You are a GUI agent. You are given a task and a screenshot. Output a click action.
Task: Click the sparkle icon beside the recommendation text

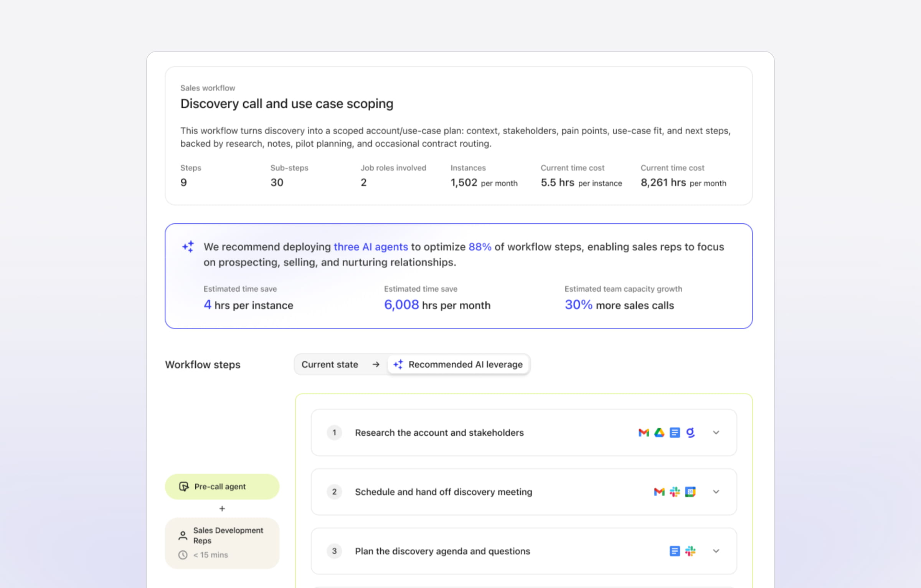click(x=188, y=246)
